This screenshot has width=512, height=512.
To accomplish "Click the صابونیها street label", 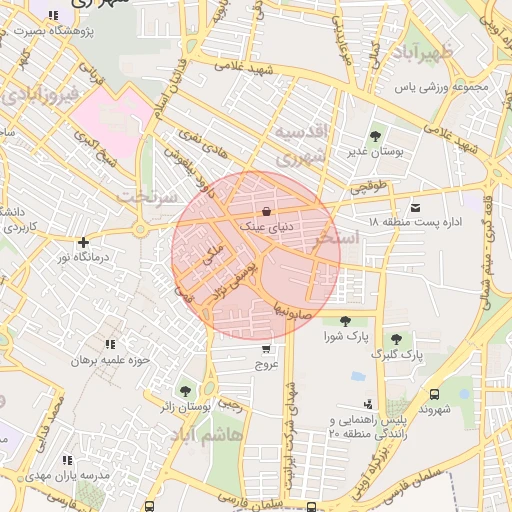I will pos(293,312).
